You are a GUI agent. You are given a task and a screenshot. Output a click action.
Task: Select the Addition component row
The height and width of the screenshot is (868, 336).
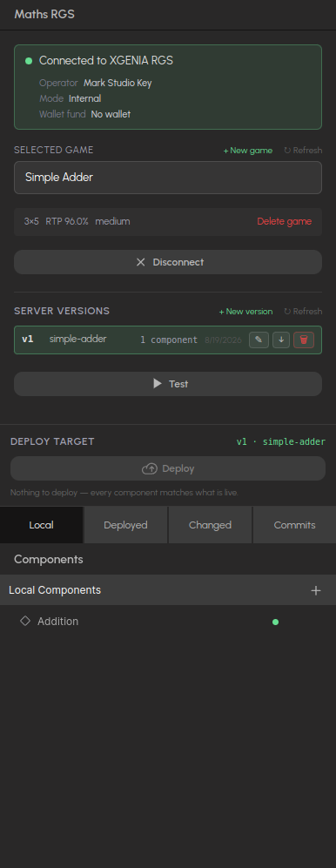tap(168, 622)
